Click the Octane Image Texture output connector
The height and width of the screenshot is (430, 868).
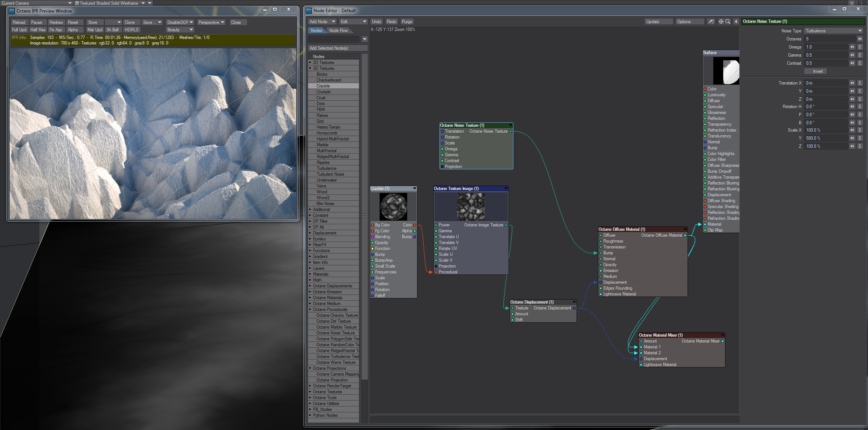[506, 225]
